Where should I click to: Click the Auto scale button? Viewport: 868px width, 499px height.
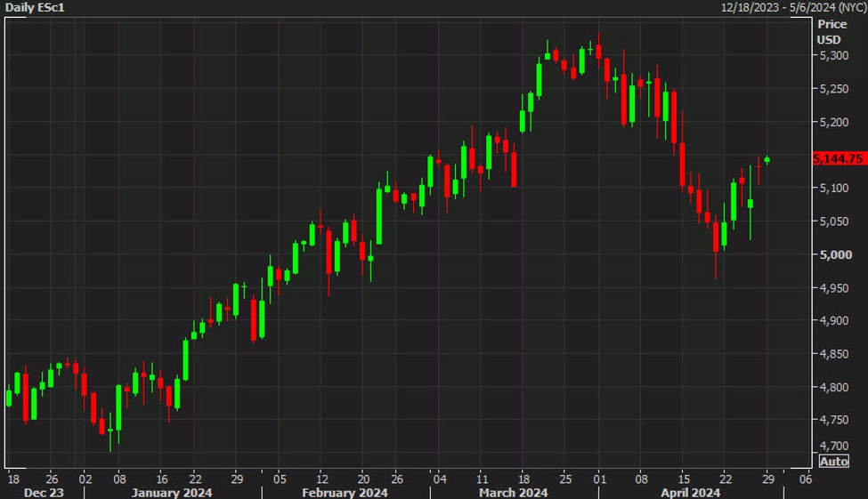(x=833, y=462)
